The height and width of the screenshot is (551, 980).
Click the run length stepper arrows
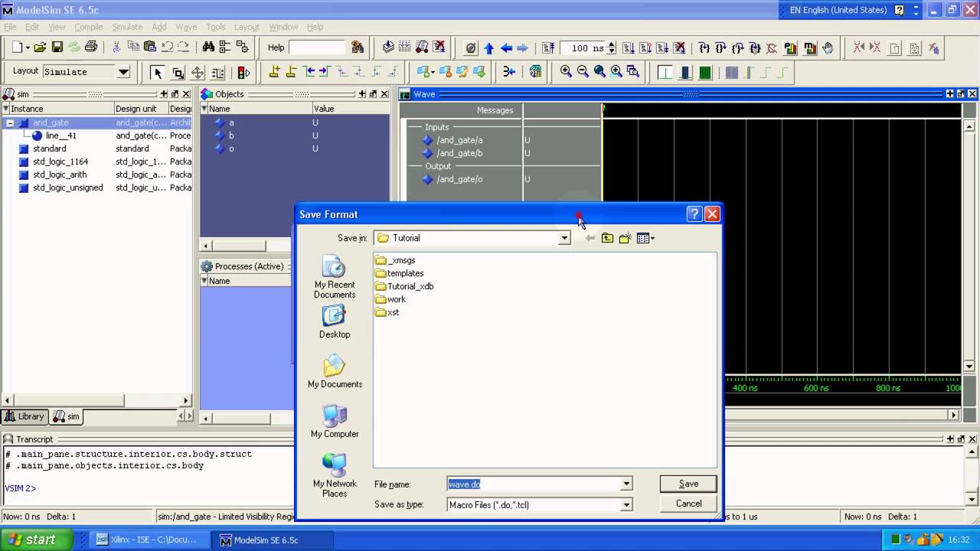click(x=611, y=48)
